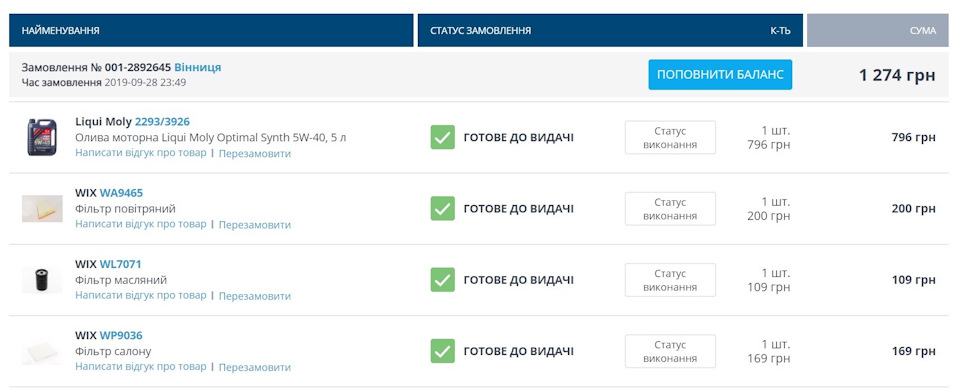The image size is (960, 388).
Task: Click the green checkmark in WL7071 row
Action: click(x=443, y=280)
